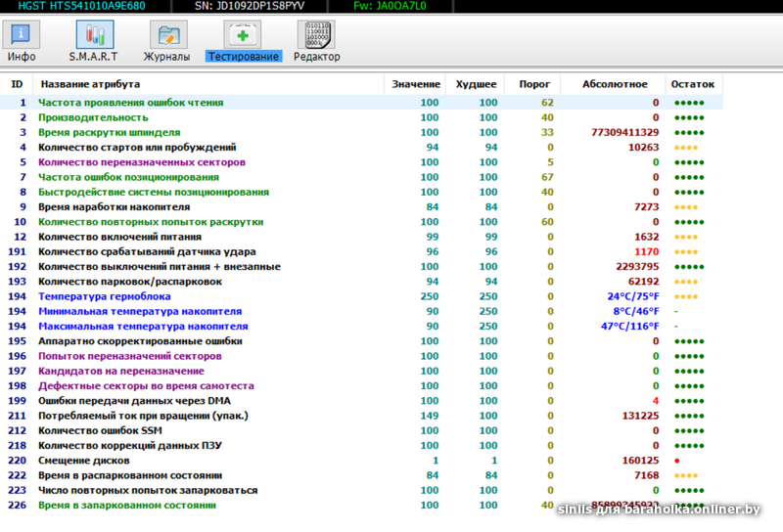This screenshot has height=532, width=783.
Task: Click the S.M.A.R.T label
Action: (x=93, y=57)
